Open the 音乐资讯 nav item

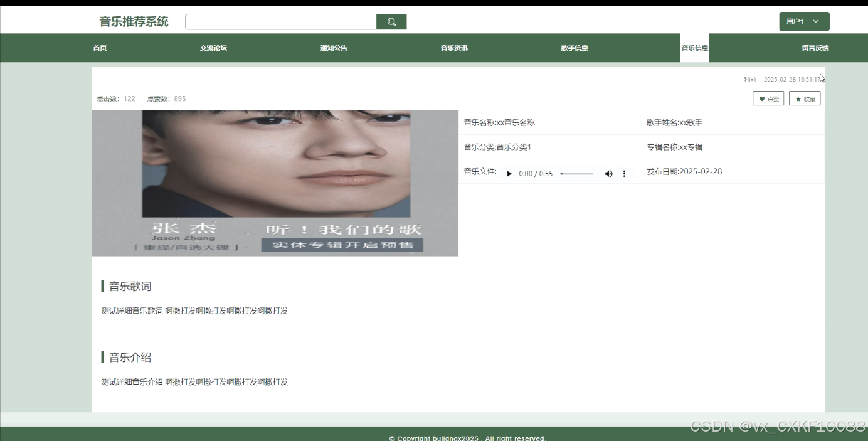coord(454,48)
